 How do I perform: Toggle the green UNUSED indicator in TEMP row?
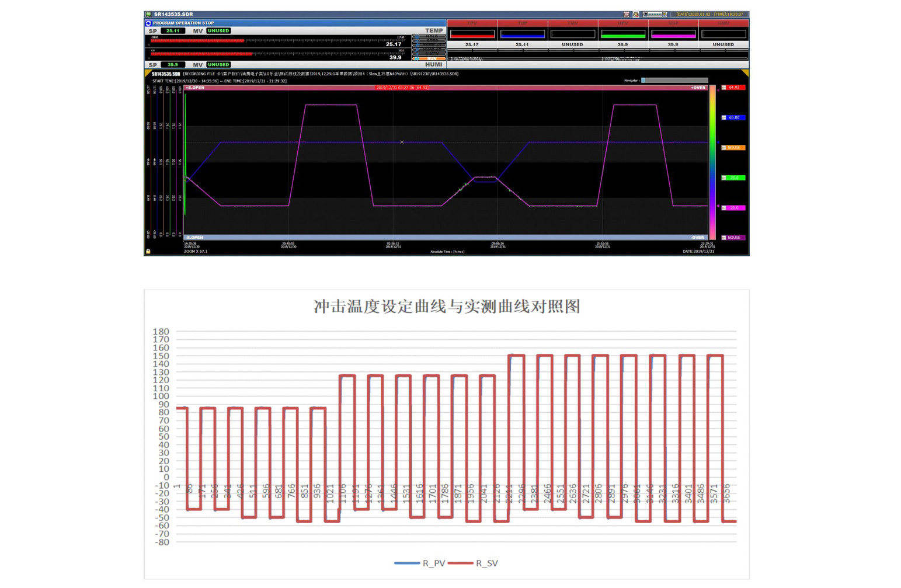(x=218, y=31)
